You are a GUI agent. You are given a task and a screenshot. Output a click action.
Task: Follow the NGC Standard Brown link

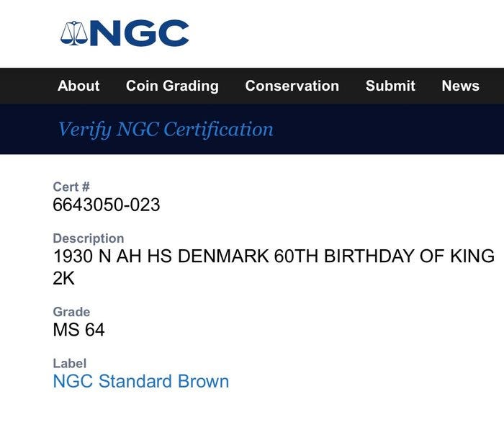pos(141,381)
